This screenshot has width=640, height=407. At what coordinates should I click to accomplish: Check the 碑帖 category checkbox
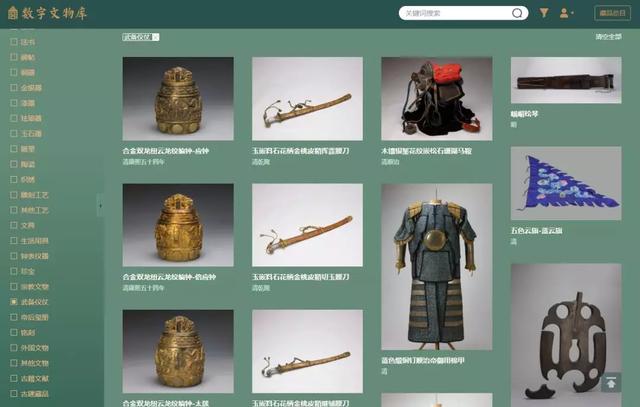click(14, 57)
